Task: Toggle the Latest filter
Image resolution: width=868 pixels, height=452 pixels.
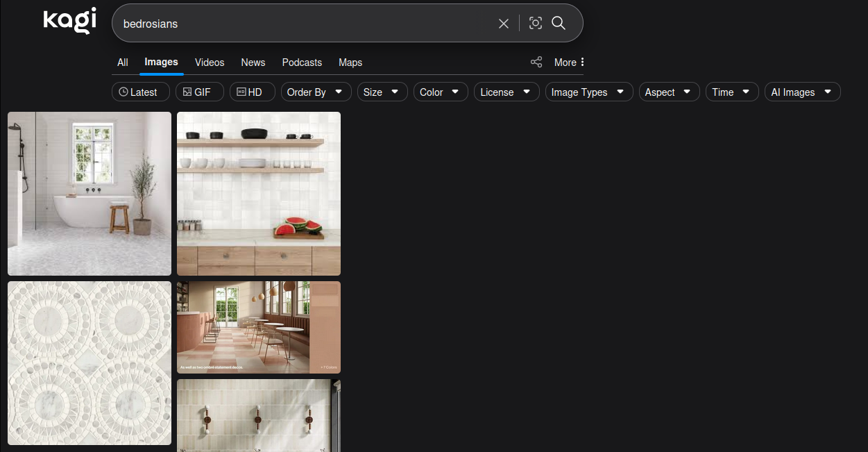Action: pos(138,92)
